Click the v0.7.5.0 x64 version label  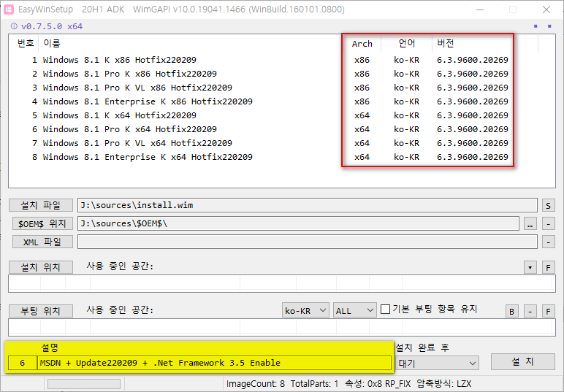pyautogui.click(x=52, y=26)
